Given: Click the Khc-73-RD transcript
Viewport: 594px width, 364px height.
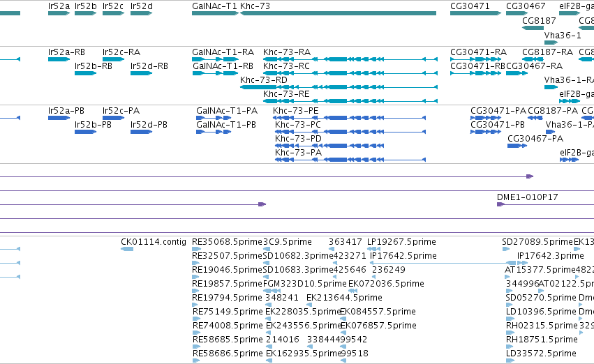Looking at the screenshot, I should tap(339, 87).
